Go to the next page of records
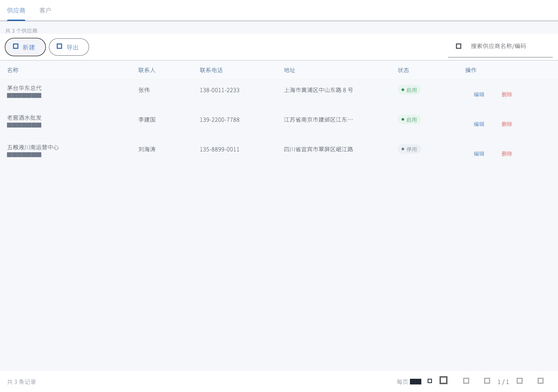This screenshot has width=558, height=392. [x=520, y=381]
